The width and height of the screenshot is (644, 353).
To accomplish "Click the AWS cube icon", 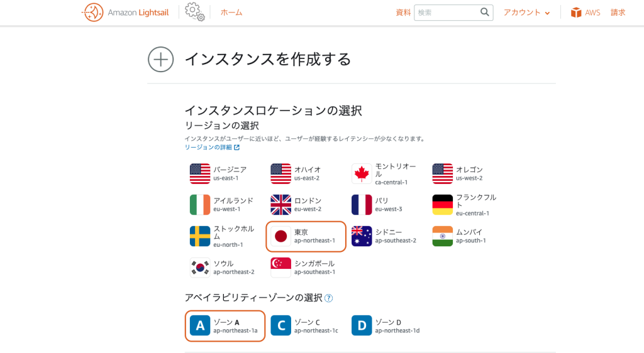I will [x=576, y=13].
